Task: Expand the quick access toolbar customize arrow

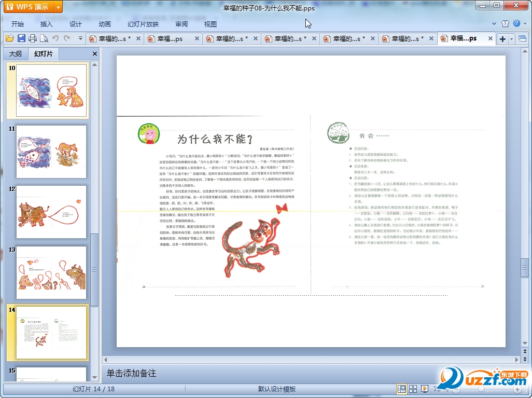Action: [80, 38]
